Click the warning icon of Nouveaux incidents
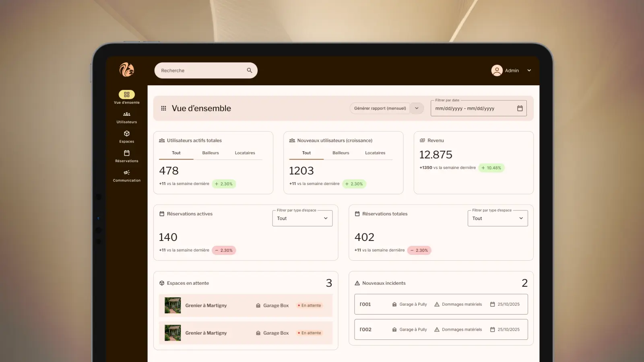Image resolution: width=644 pixels, height=362 pixels. (357, 283)
